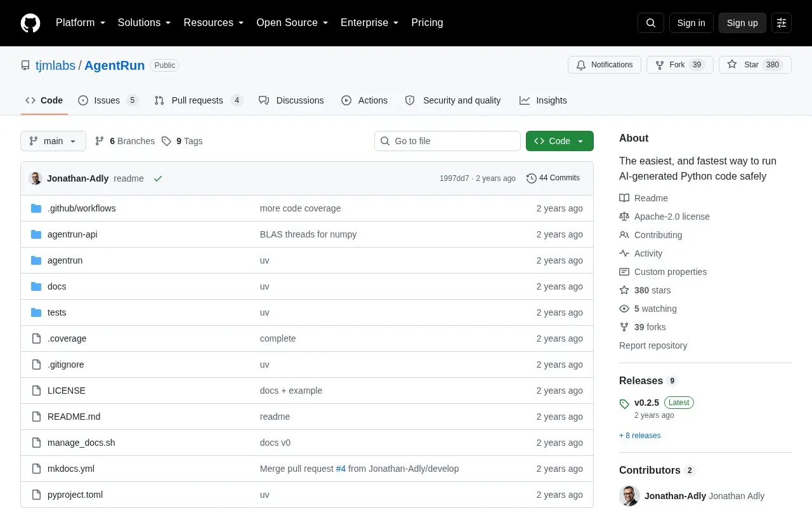Open the mkdocs.yml file

(x=71, y=469)
